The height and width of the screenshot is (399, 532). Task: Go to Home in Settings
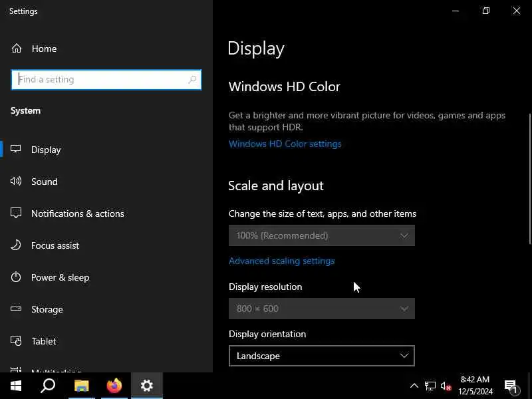click(44, 49)
